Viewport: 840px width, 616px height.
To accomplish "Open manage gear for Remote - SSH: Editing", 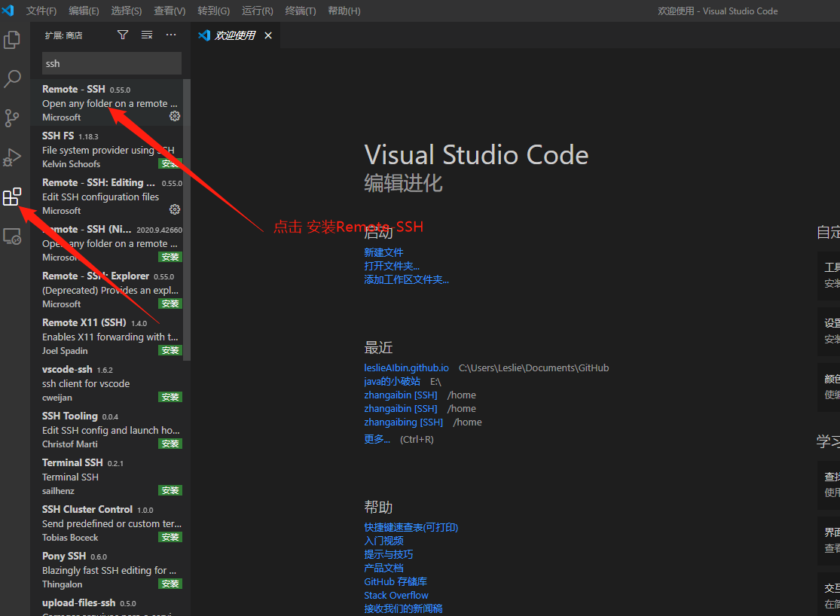I will point(175,209).
